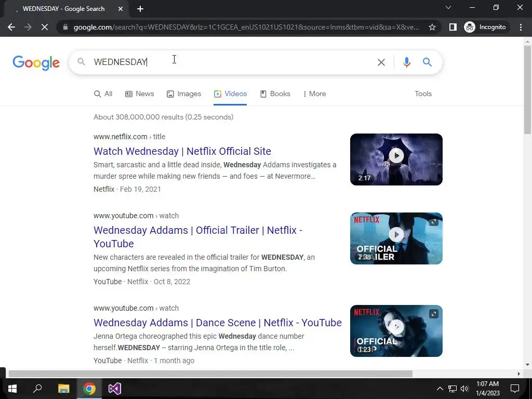Image resolution: width=532 pixels, height=399 pixels.
Task: Open the Windows Start menu
Action: (x=12, y=389)
